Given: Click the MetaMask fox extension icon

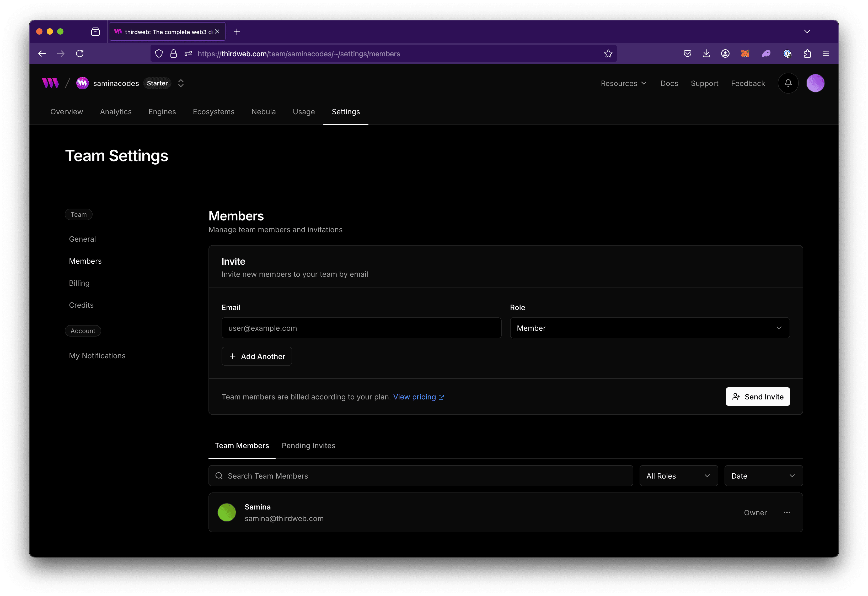Looking at the screenshot, I should 745,54.
